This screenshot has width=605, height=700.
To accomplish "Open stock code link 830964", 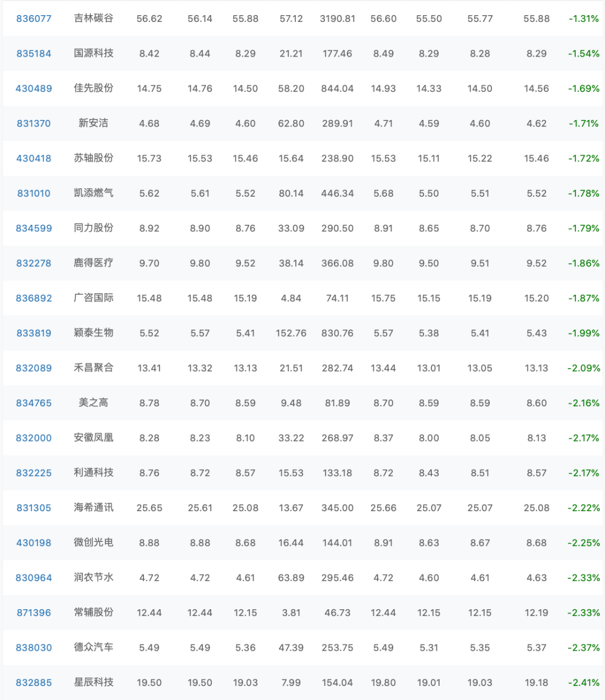I will coord(34,578).
